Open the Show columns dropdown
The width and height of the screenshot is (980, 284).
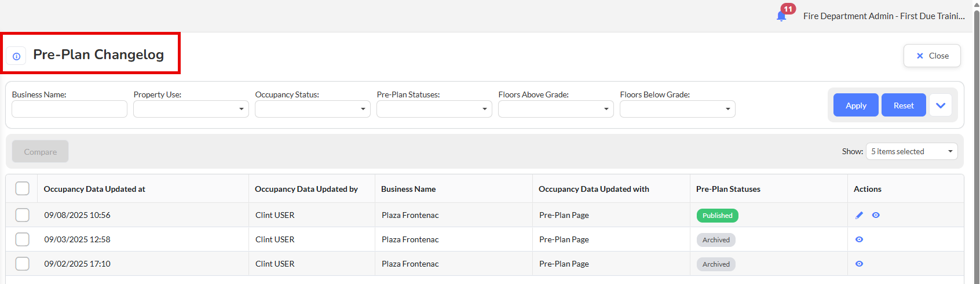tap(911, 151)
